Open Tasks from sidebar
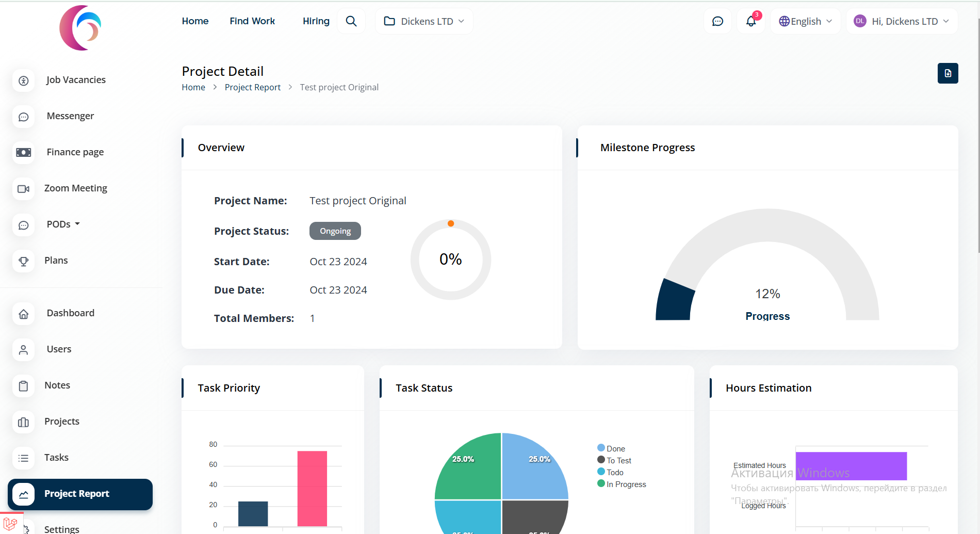 (x=56, y=458)
